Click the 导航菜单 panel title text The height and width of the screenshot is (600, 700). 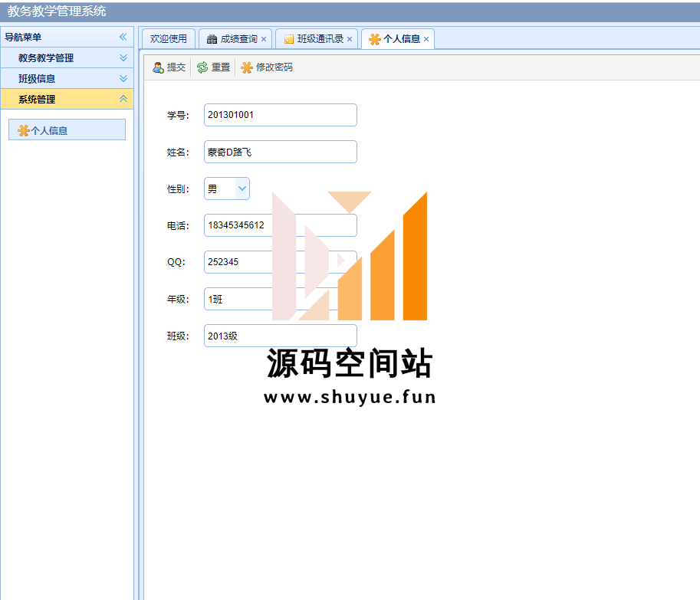coord(23,37)
